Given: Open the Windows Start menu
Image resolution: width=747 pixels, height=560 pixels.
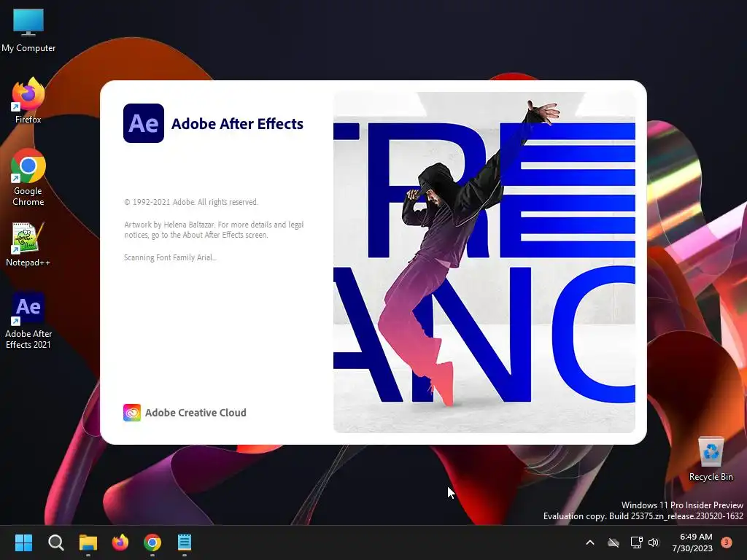Looking at the screenshot, I should pos(23,542).
